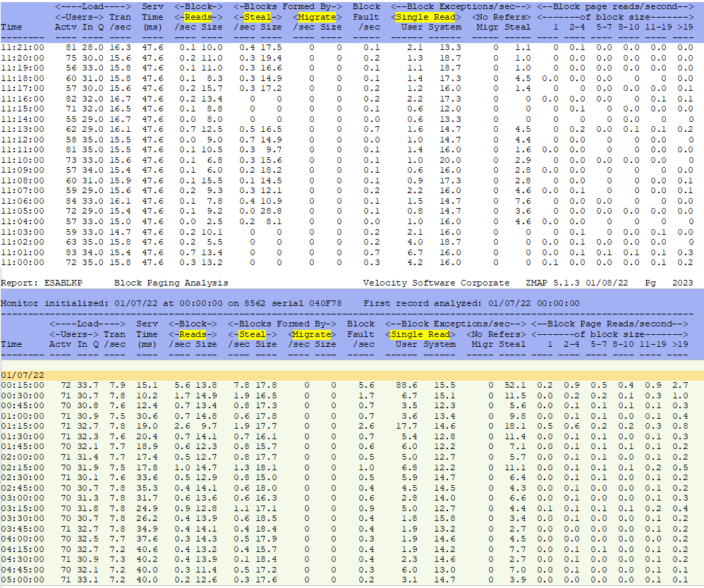Image resolution: width=704 pixels, height=588 pixels.
Task: Click the Reads link in the lower report header
Action: (x=192, y=334)
